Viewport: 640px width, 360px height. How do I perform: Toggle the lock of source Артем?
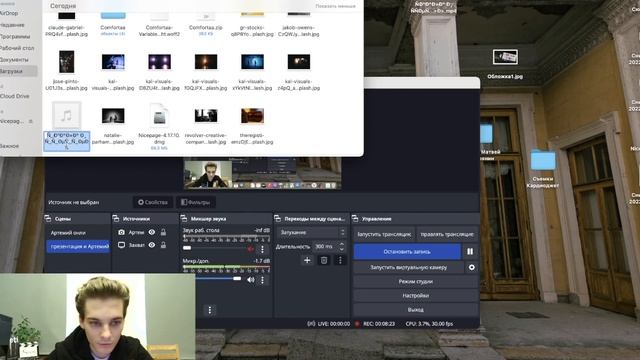pyautogui.click(x=163, y=232)
